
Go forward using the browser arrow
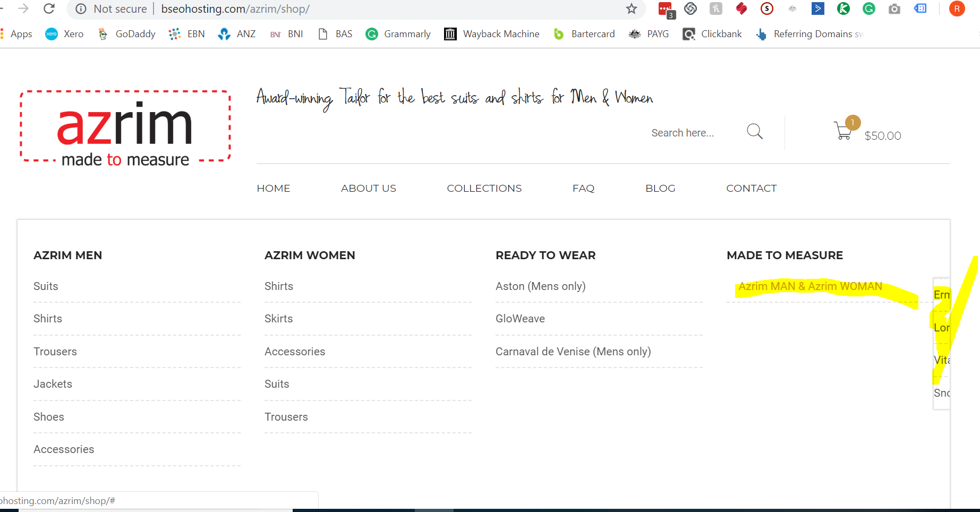pyautogui.click(x=23, y=8)
